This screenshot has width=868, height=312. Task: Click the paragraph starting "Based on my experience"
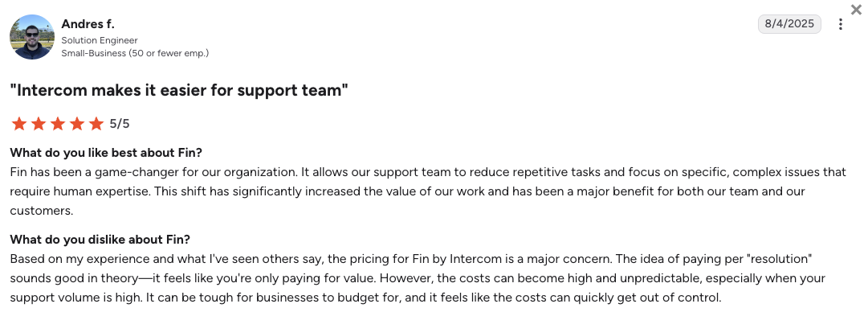pyautogui.click(x=418, y=278)
